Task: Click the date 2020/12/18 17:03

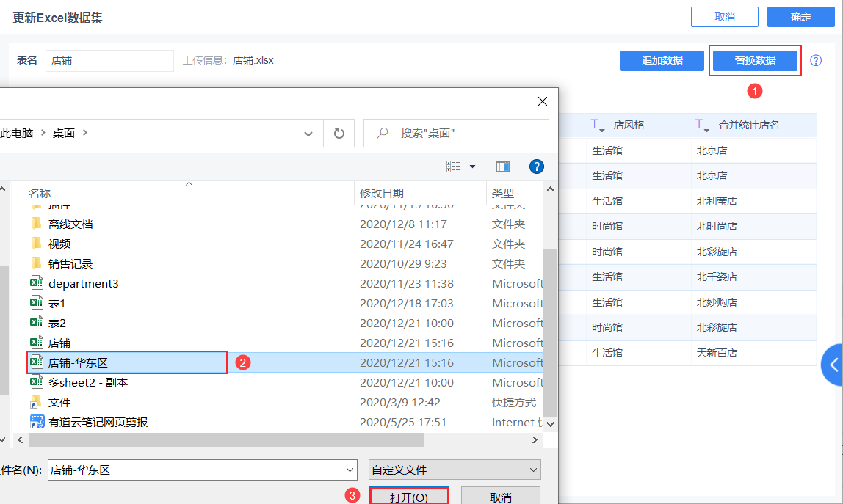Action: [407, 303]
